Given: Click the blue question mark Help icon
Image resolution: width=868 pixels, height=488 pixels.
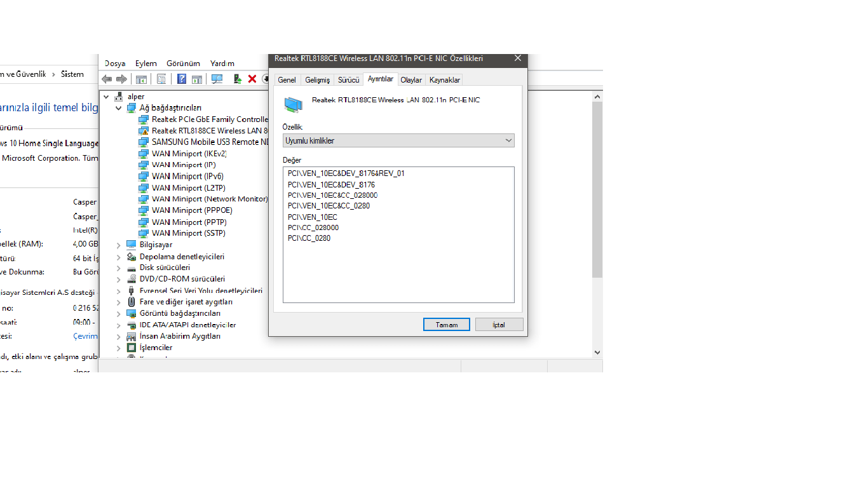Looking at the screenshot, I should [182, 79].
